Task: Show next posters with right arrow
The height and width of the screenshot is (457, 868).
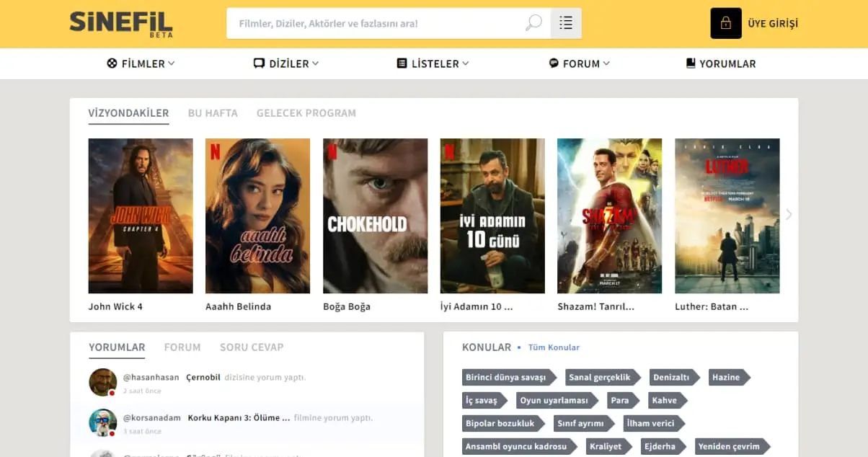Action: 789,214
